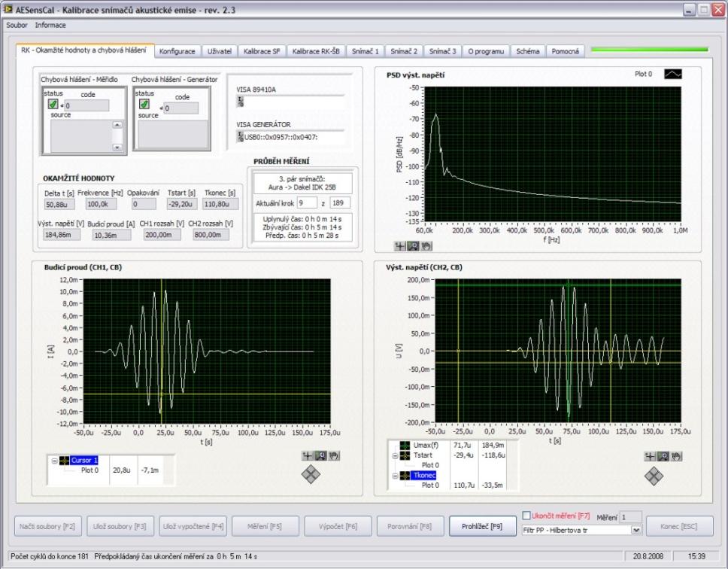Image resolution: width=728 pixels, height=569 pixels.
Task: Click the cursor mover diamond for Výst. napětí CH2 graph
Action: coord(654,476)
